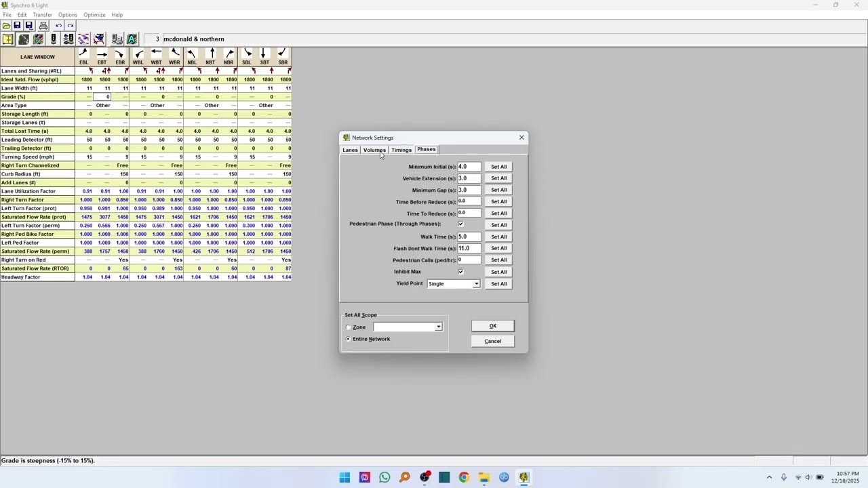Open the File menu
Screen dimensions: 868x488
click(7, 15)
